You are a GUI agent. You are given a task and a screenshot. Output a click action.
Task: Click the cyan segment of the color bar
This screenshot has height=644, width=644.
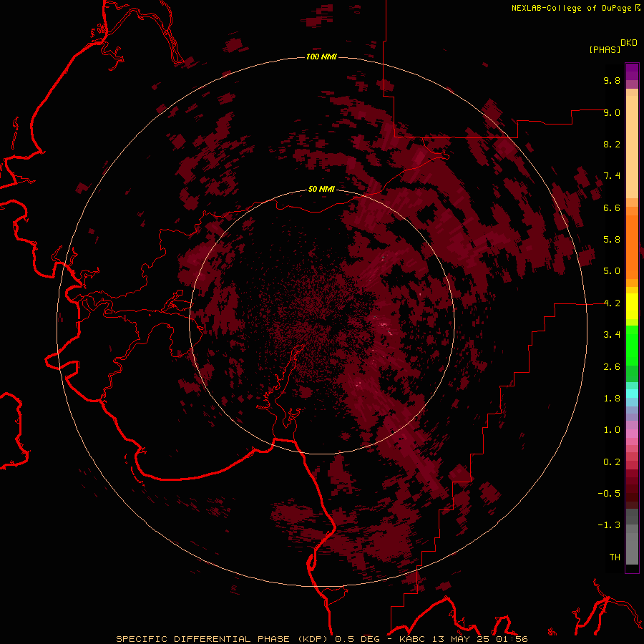click(632, 393)
